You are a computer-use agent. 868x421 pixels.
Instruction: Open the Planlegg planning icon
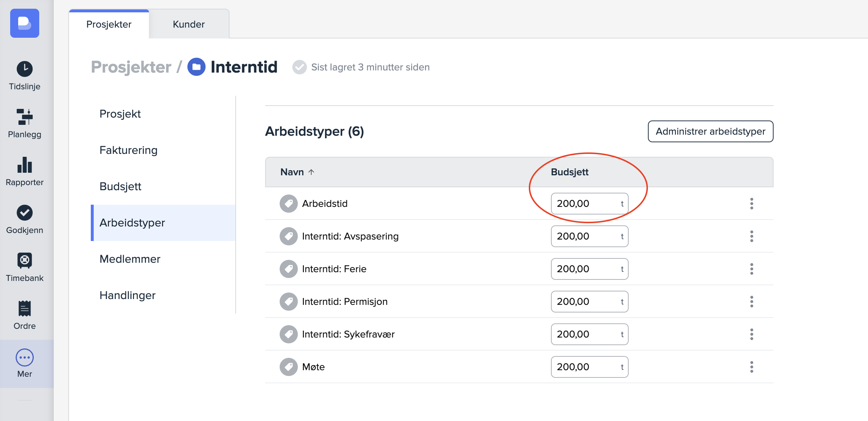25,117
